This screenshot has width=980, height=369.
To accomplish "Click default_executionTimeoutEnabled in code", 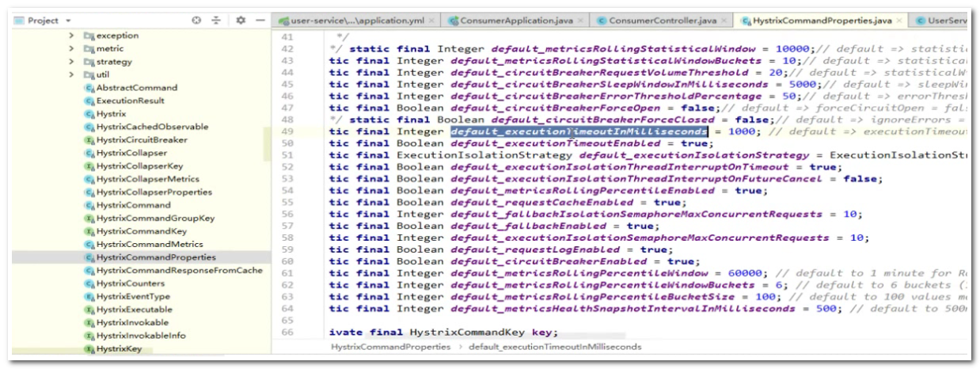I will pos(556,143).
